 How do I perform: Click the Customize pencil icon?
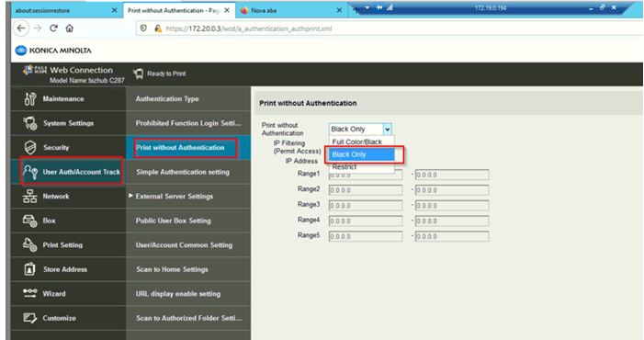(29, 318)
